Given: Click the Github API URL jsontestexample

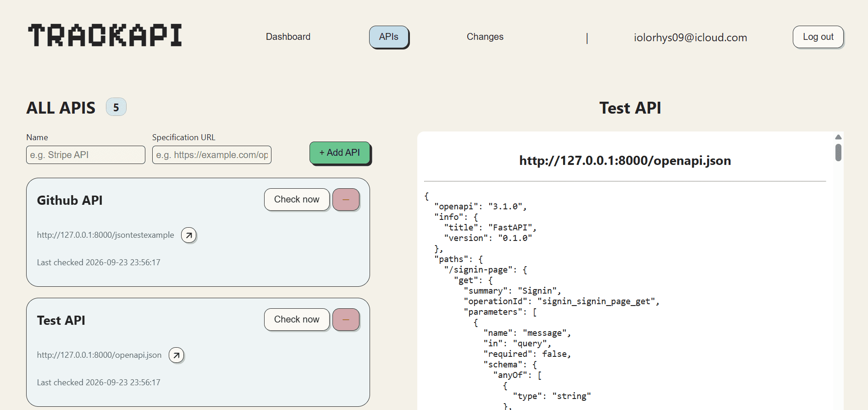Looking at the screenshot, I should (x=105, y=235).
